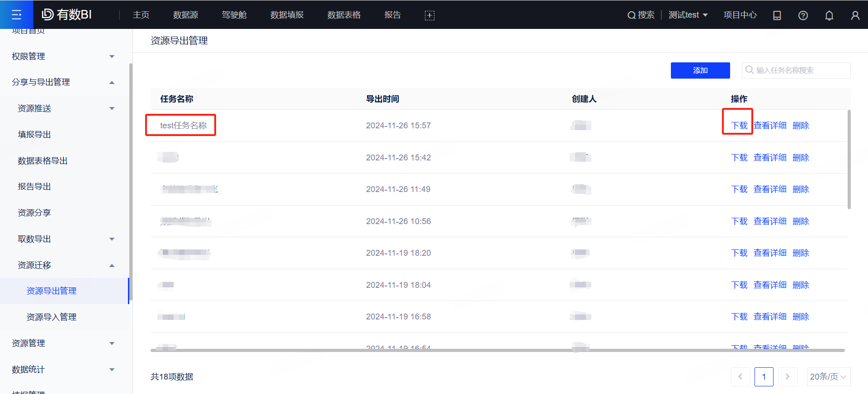Viewport: 868px width, 394px height.
Task: Open the 驾驶舱 top menu
Action: coord(234,15)
